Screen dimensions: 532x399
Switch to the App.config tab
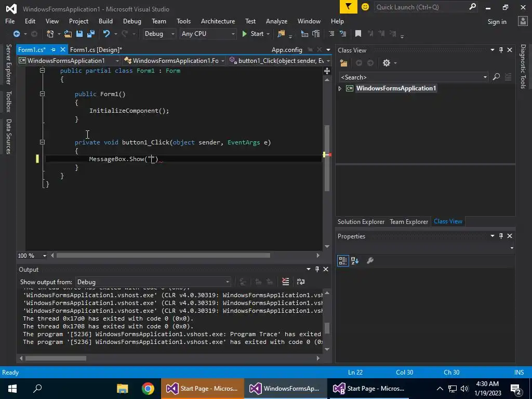287,50
